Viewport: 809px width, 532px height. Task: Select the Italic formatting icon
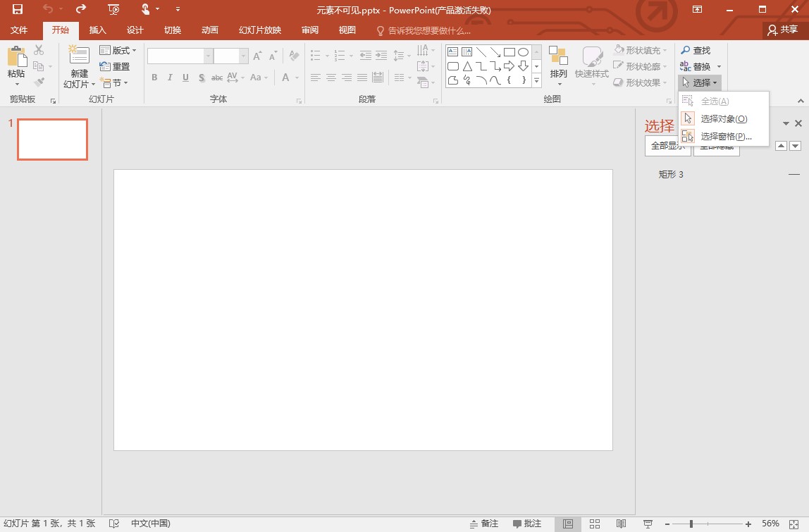[170, 78]
